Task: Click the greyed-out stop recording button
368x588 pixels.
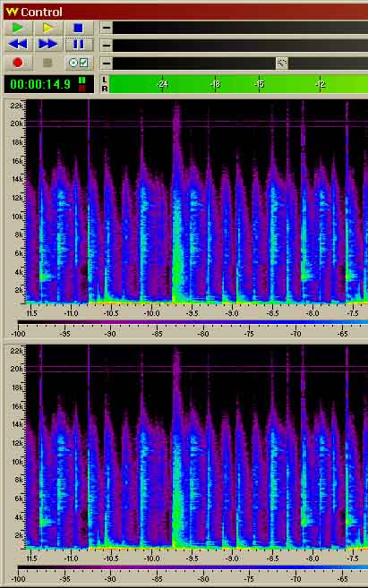Action: 47,63
